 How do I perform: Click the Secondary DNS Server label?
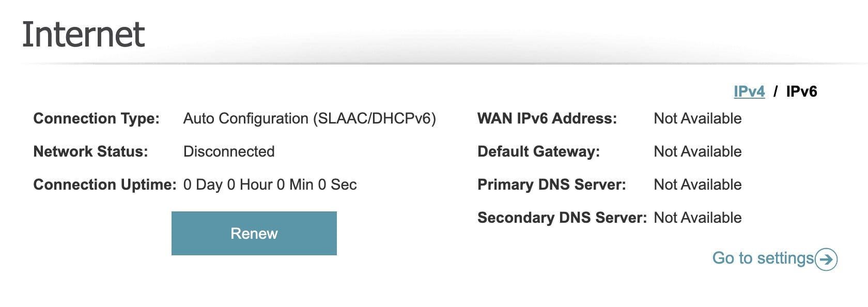pos(562,218)
